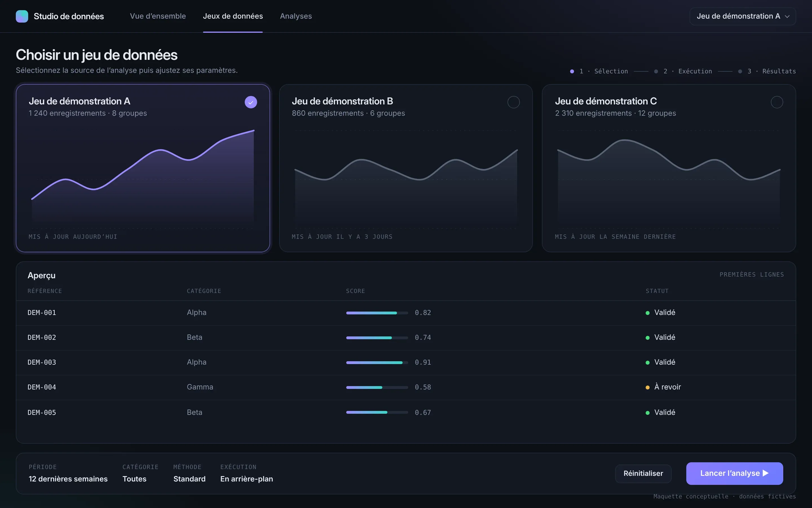Click the Réinitialiser button

pyautogui.click(x=643, y=473)
